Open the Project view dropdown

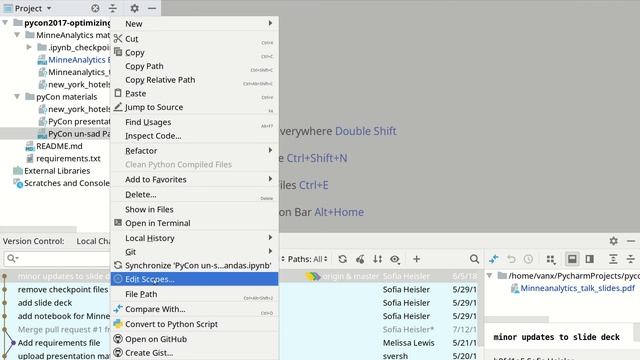28,8
